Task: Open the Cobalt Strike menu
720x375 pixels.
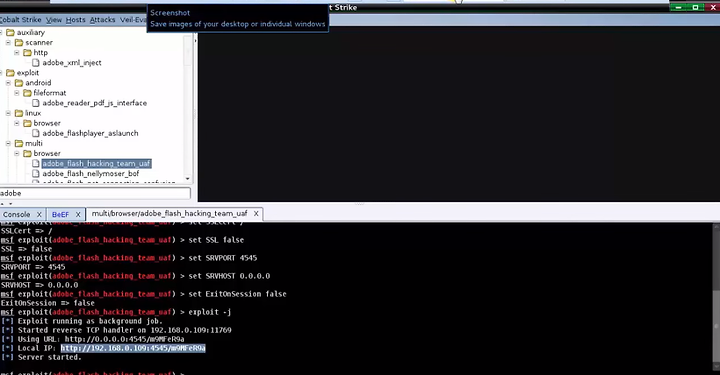Action: pyautogui.click(x=20, y=20)
